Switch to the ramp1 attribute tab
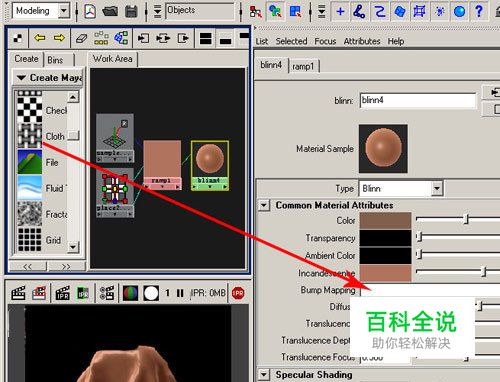500x382 pixels. [x=303, y=66]
